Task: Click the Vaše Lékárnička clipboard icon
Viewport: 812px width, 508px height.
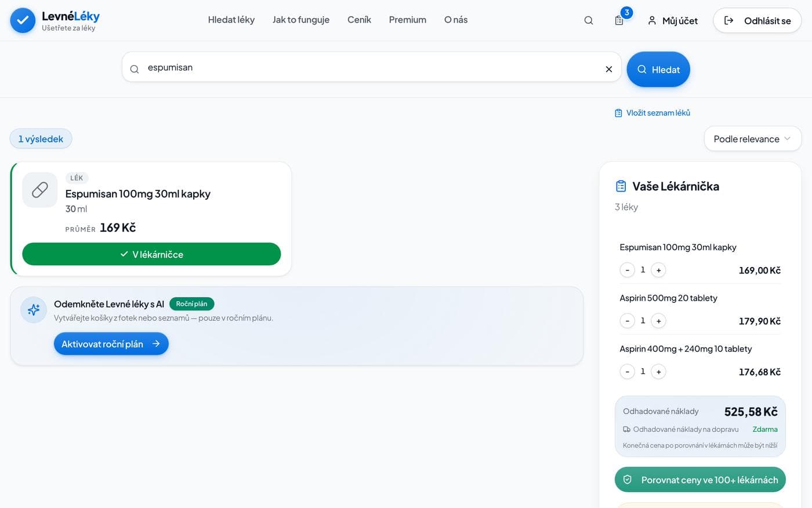Action: pos(621,186)
